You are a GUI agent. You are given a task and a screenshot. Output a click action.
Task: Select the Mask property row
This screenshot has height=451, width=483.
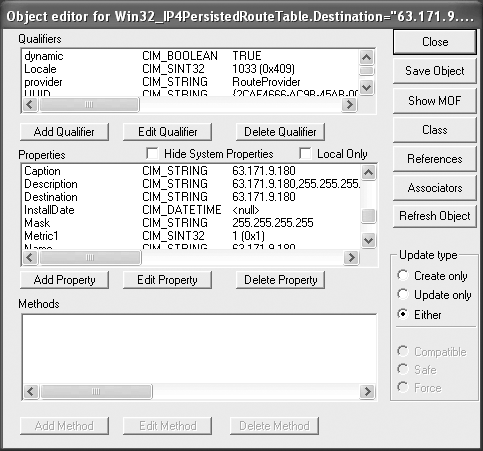(191, 223)
